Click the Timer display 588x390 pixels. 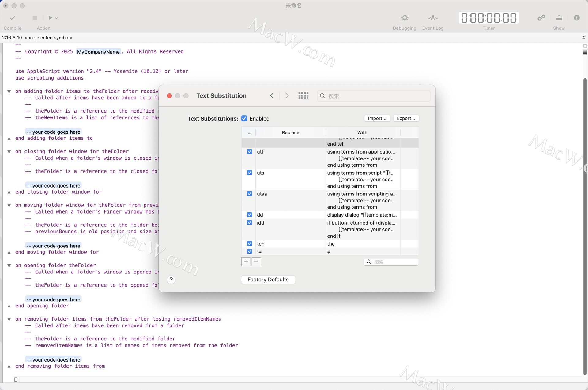488,18
